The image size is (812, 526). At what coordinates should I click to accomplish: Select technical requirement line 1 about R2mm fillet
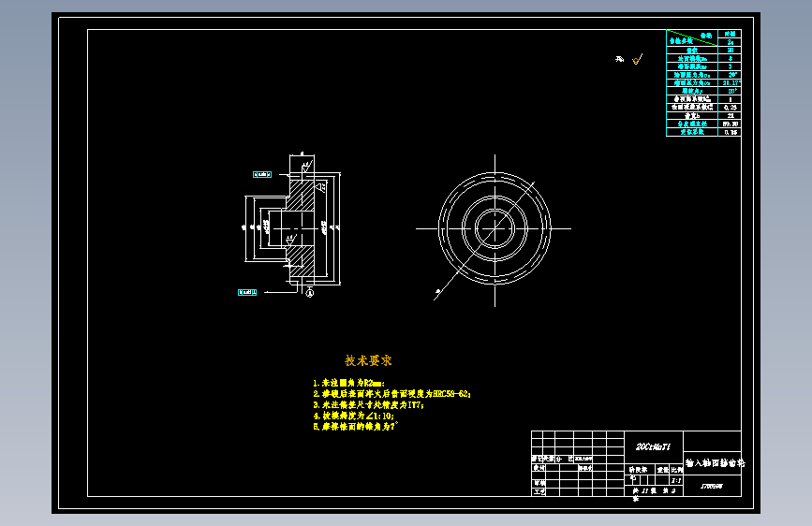click(348, 383)
